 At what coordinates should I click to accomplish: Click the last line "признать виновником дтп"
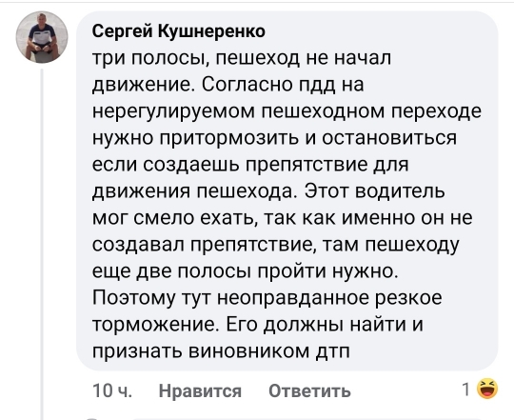point(221,351)
